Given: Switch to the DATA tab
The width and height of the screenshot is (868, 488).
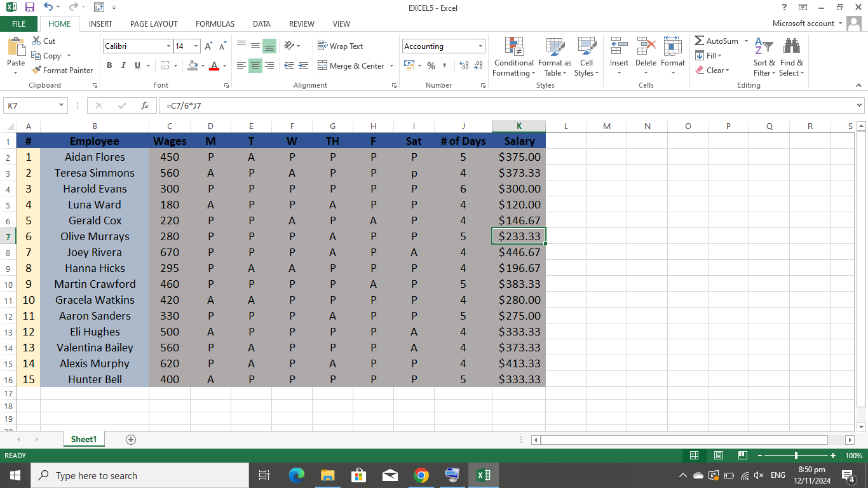Looking at the screenshot, I should [262, 24].
